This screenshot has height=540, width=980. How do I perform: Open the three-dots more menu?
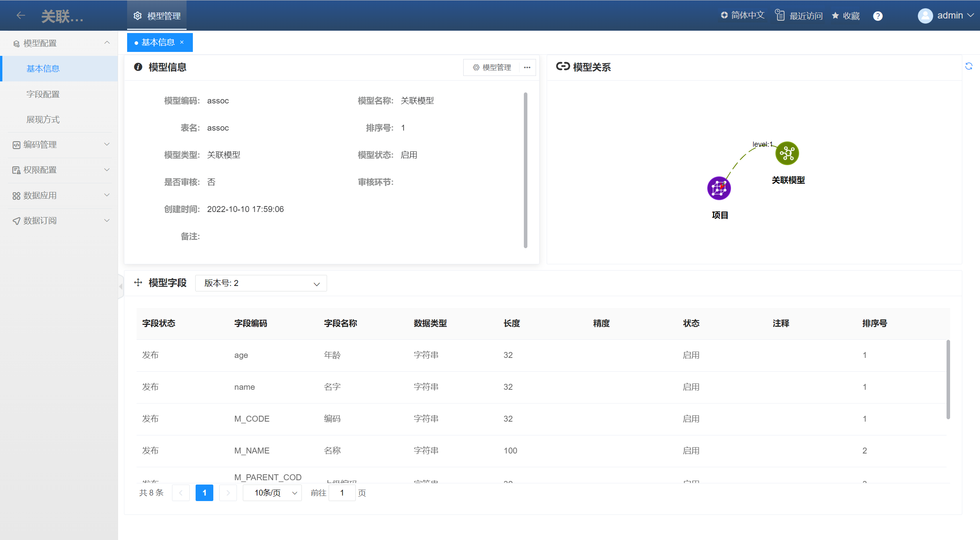point(527,68)
